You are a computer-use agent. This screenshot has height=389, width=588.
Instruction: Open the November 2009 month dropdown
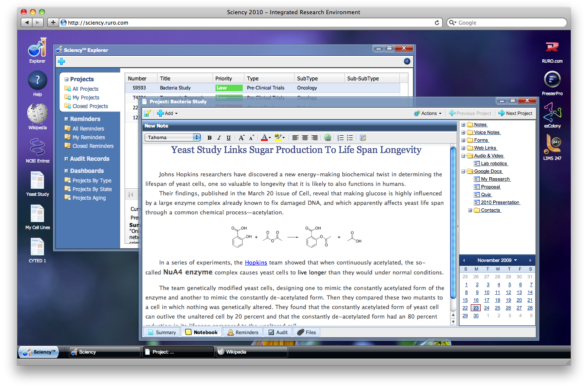(497, 260)
